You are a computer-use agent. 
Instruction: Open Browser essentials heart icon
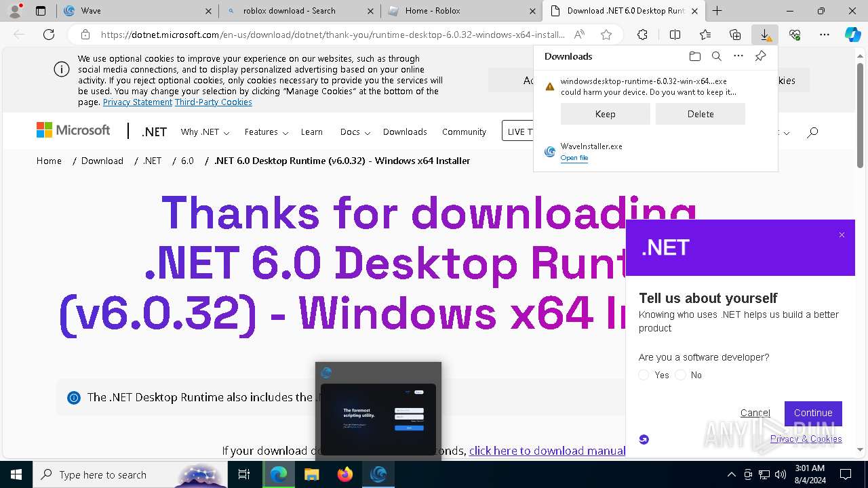point(795,35)
